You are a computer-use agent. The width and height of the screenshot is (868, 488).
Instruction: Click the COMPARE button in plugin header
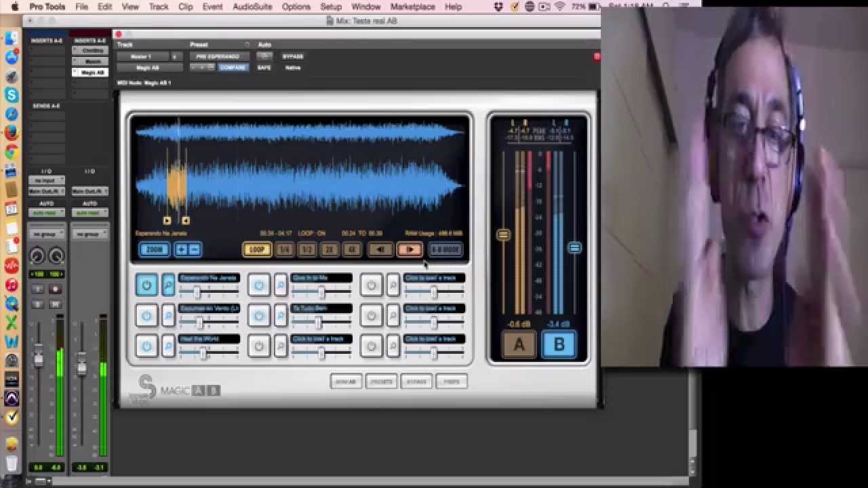tap(233, 67)
